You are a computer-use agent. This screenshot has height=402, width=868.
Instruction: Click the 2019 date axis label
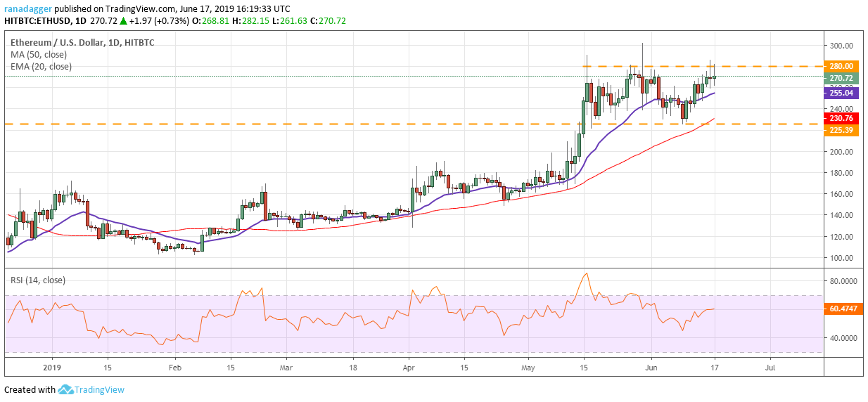point(52,367)
